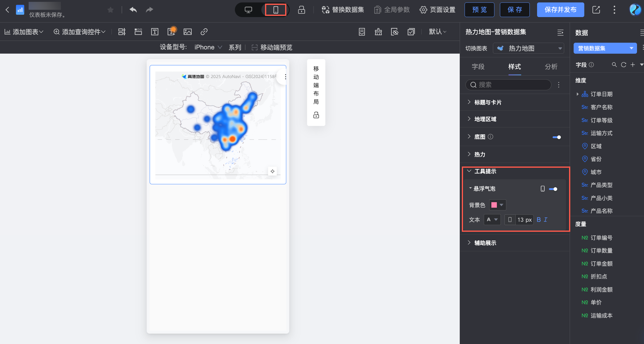This screenshot has height=344, width=644.
Task: Click the 预览 button
Action: 479,10
